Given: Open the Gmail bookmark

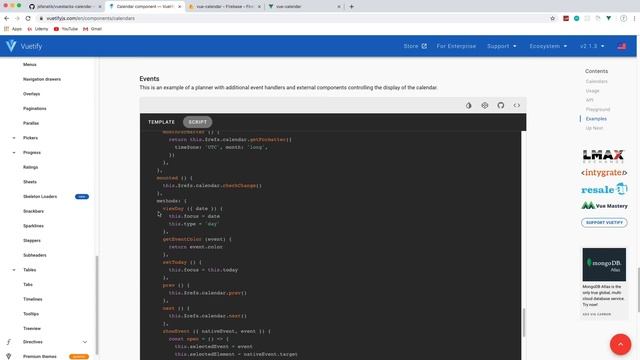Looking at the screenshot, I should (x=92, y=29).
